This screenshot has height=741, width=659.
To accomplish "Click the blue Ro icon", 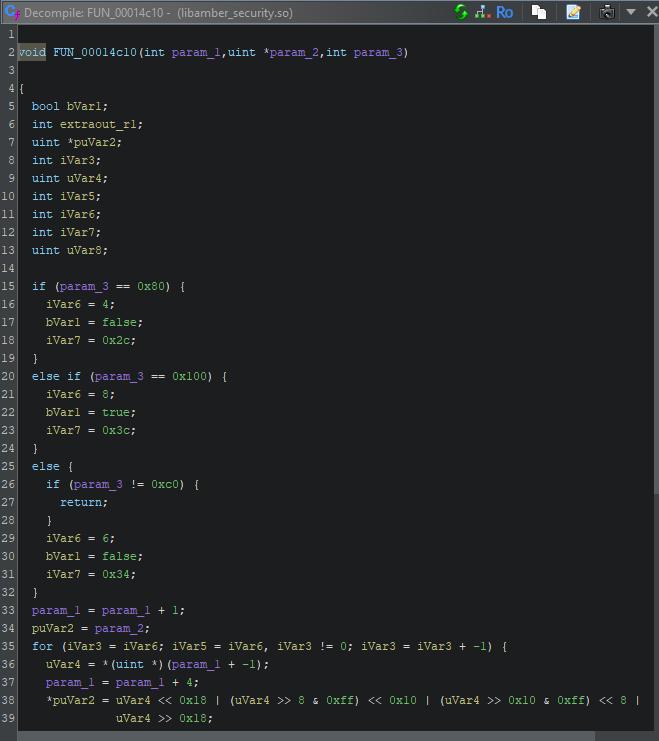I will (x=504, y=12).
